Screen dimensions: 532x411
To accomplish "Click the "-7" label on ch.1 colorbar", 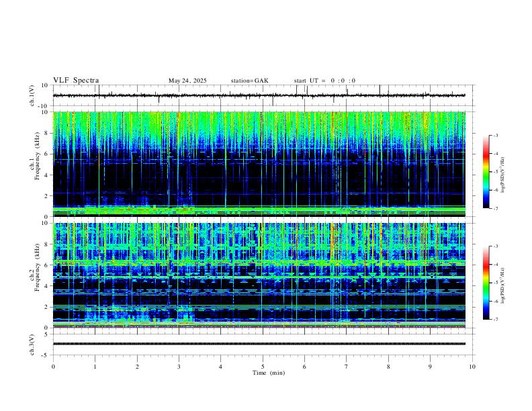I will coord(496,208).
